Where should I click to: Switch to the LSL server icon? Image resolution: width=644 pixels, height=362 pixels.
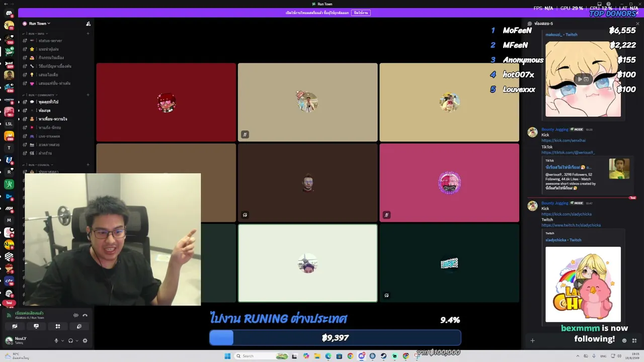(x=9, y=124)
